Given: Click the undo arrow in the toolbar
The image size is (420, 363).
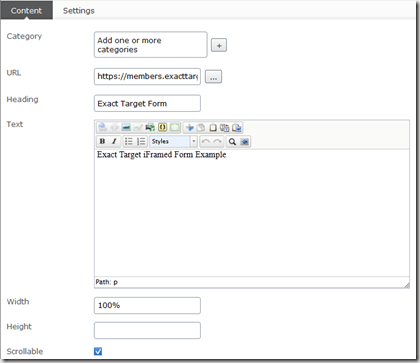Looking at the screenshot, I should [x=206, y=141].
